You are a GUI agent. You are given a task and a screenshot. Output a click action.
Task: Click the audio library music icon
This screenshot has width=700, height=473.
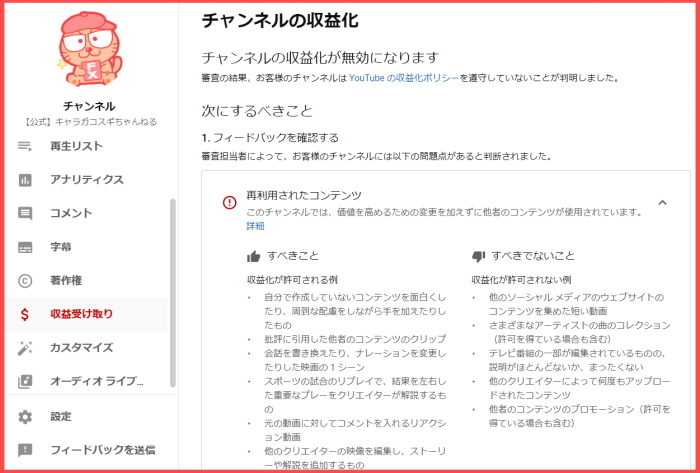point(25,382)
